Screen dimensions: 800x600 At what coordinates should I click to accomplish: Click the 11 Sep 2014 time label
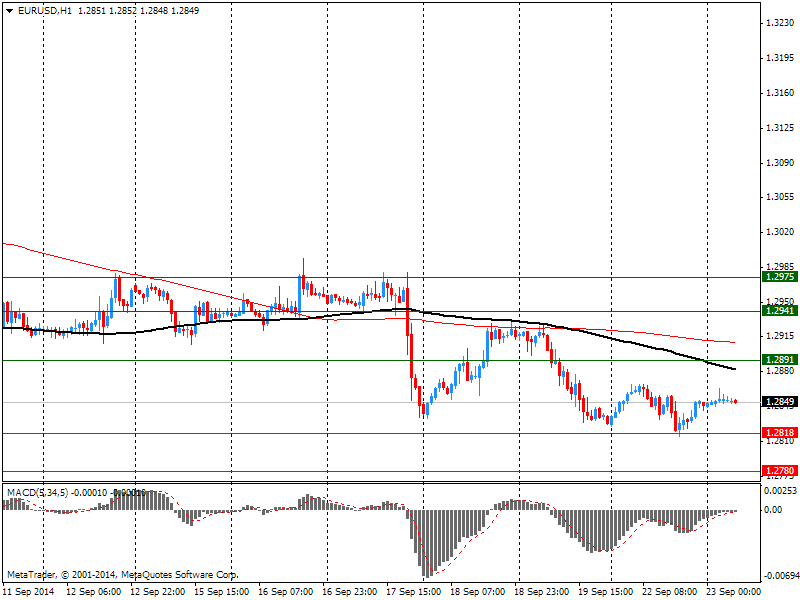[29, 592]
